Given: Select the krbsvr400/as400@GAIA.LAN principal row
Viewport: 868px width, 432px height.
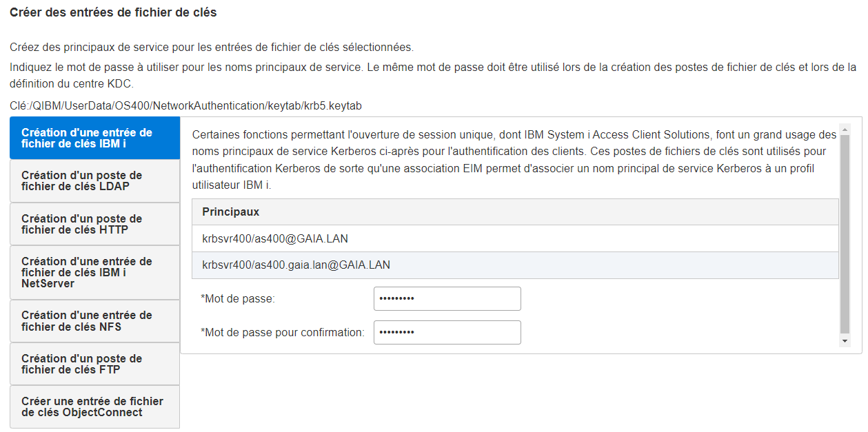Looking at the screenshot, I should (x=515, y=238).
